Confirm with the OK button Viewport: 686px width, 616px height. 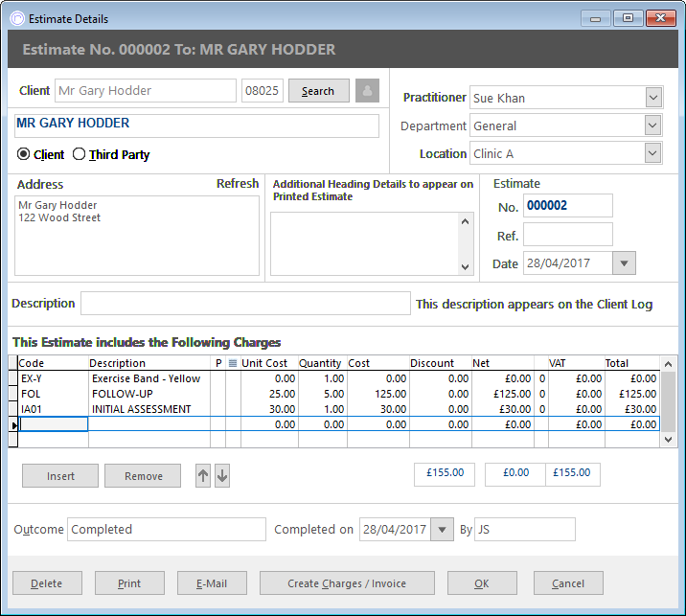[x=482, y=582]
